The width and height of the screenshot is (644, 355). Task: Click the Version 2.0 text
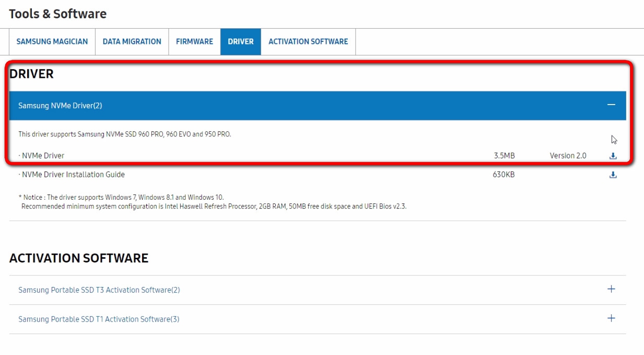click(568, 156)
